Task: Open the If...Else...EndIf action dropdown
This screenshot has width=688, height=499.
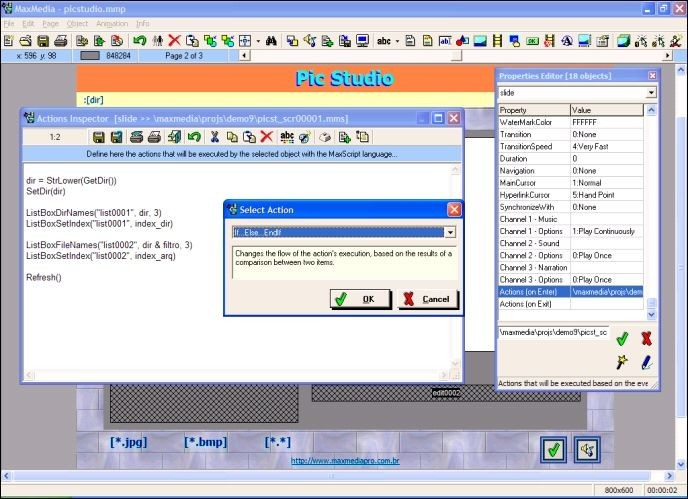Action: pos(450,232)
